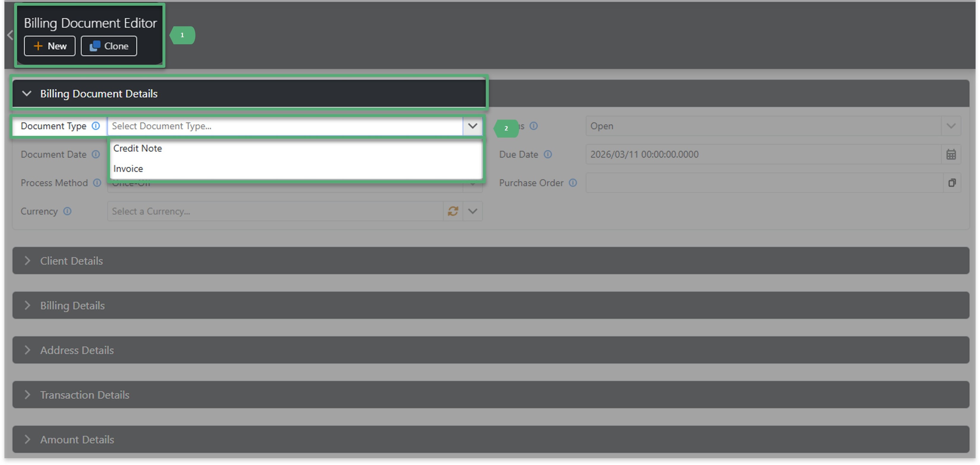Click the New button
This screenshot has width=980, height=465.
click(50, 46)
